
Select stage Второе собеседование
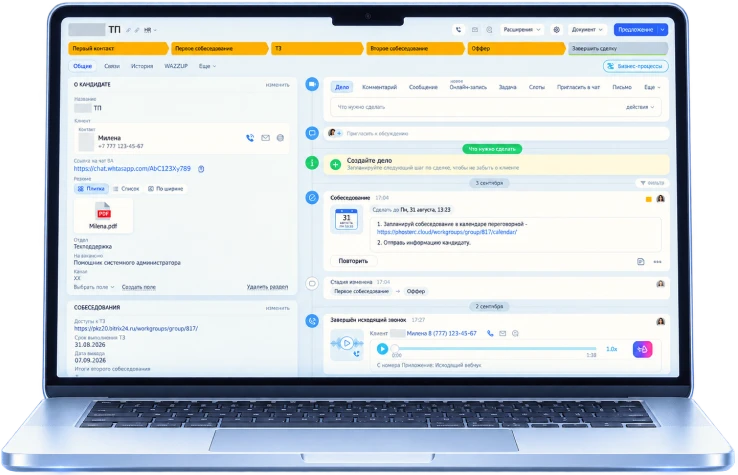pyautogui.click(x=415, y=48)
